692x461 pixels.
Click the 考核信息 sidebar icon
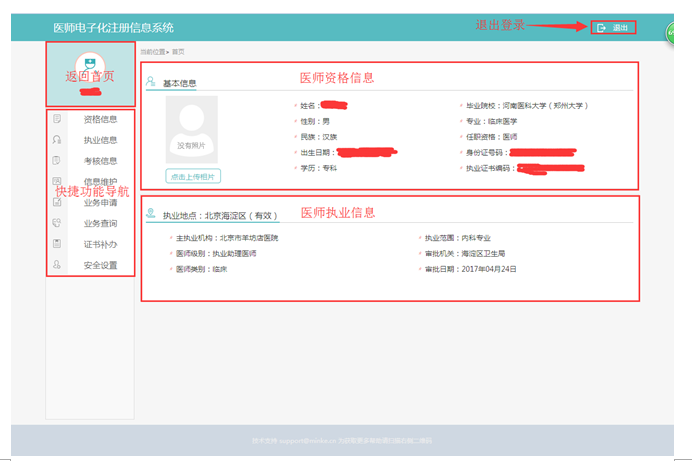pyautogui.click(x=58, y=160)
